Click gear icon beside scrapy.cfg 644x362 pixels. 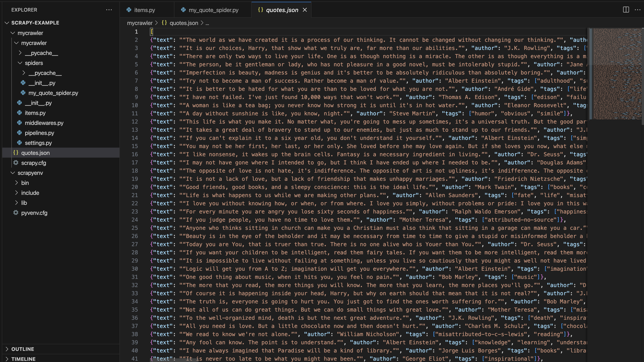[x=16, y=163]
